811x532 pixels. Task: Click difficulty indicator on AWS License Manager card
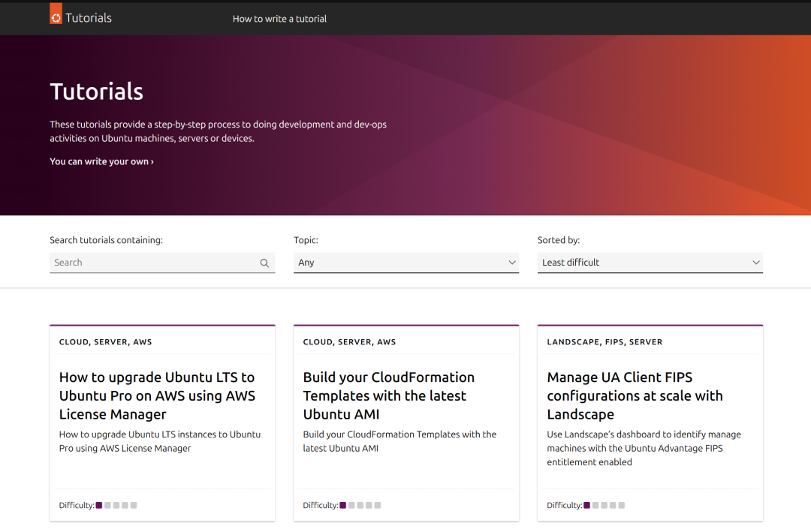(116, 505)
